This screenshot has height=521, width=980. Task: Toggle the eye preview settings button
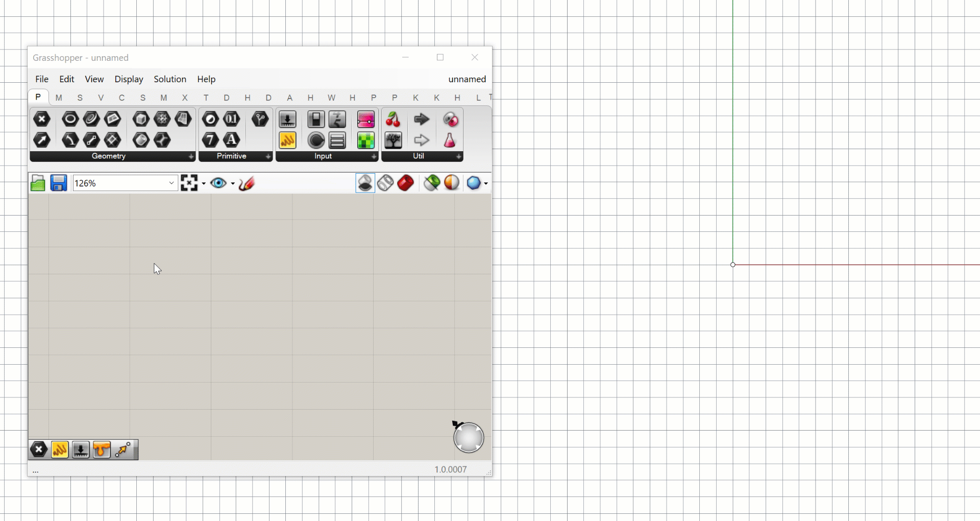click(x=219, y=183)
